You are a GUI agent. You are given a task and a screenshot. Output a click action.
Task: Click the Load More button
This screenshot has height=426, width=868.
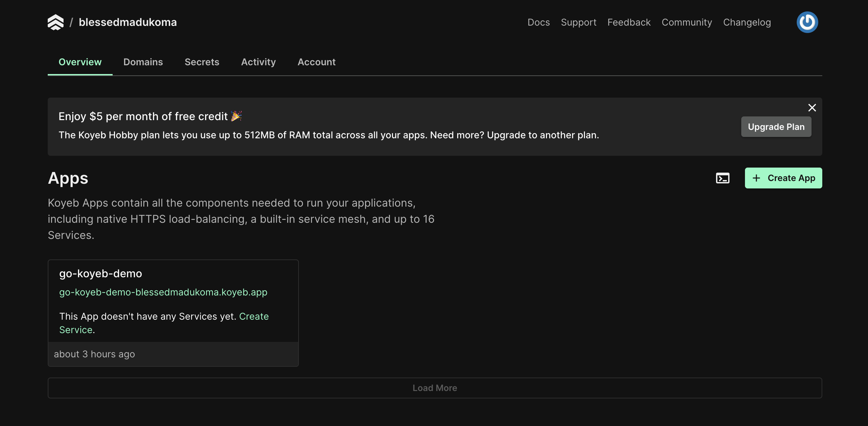435,388
